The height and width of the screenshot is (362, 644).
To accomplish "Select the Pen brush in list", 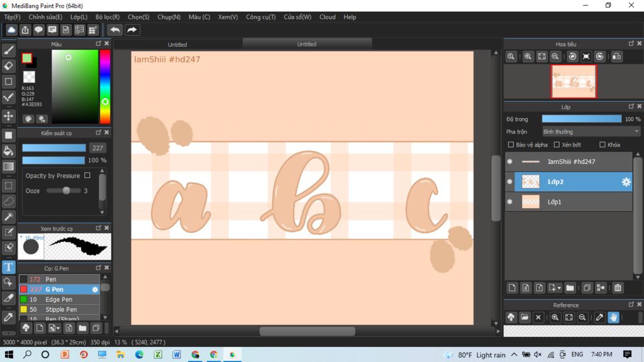I will (59, 279).
